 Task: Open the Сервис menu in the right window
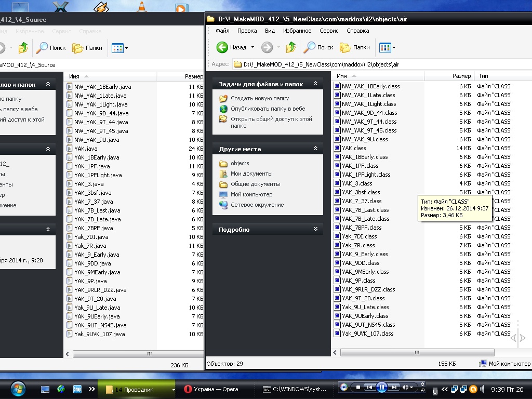[x=329, y=31]
